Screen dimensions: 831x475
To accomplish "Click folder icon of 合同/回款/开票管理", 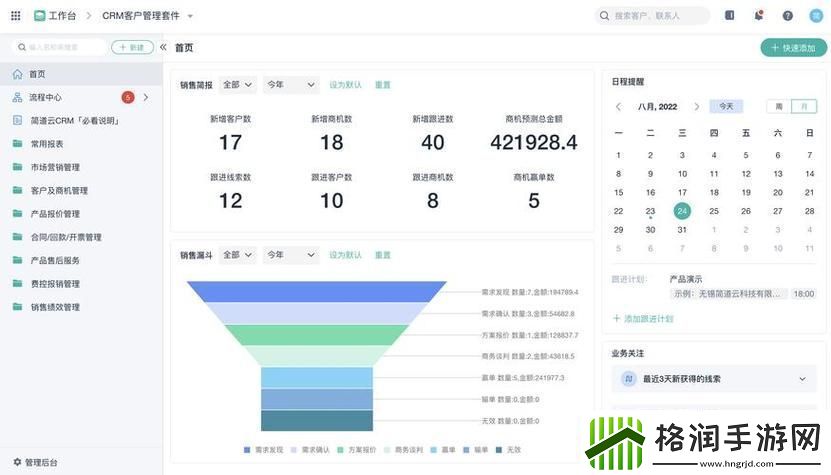I will (x=17, y=237).
